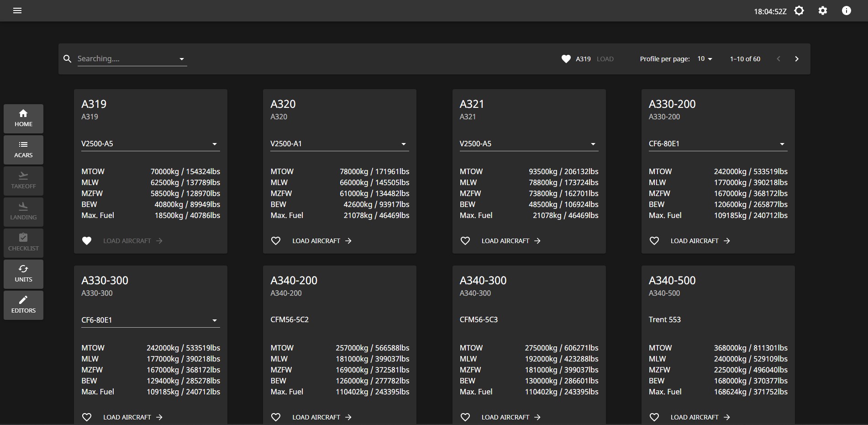868x425 pixels.
Task: Click the favorite heart beside A319 LOAD
Action: coord(566,59)
